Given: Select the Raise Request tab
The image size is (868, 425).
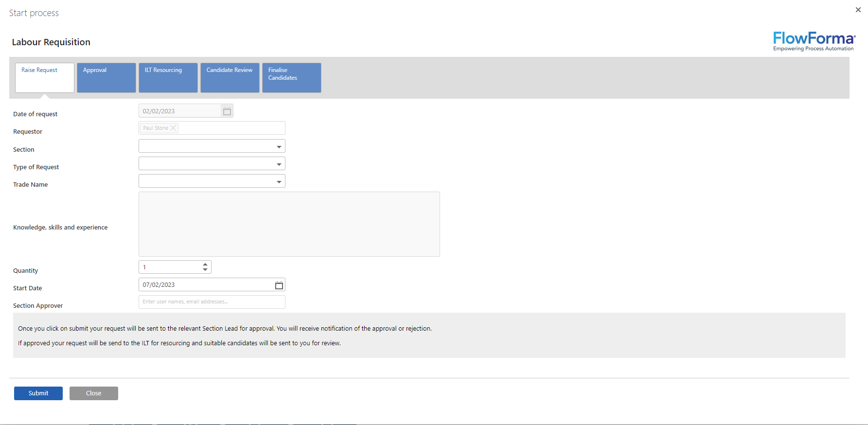Looking at the screenshot, I should coord(45,77).
